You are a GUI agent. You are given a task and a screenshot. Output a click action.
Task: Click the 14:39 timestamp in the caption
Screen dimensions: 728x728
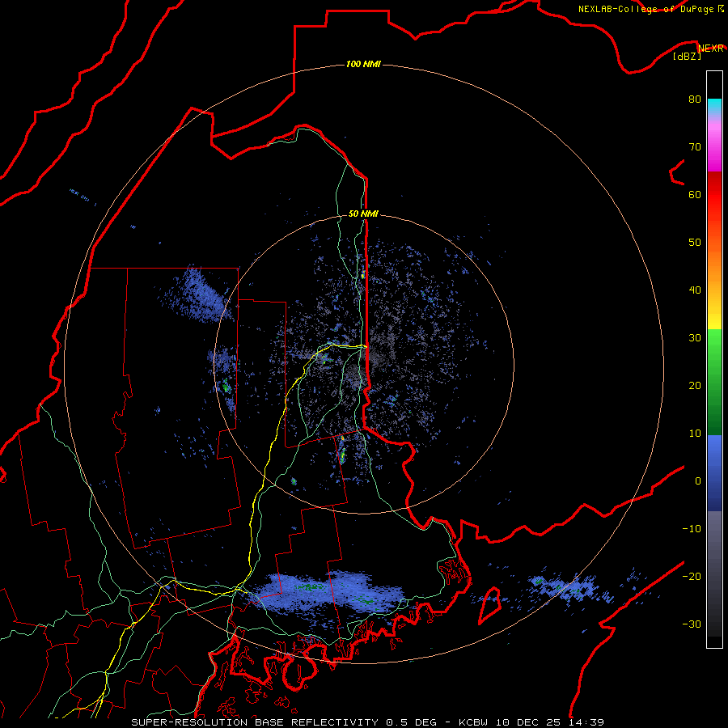586,722
